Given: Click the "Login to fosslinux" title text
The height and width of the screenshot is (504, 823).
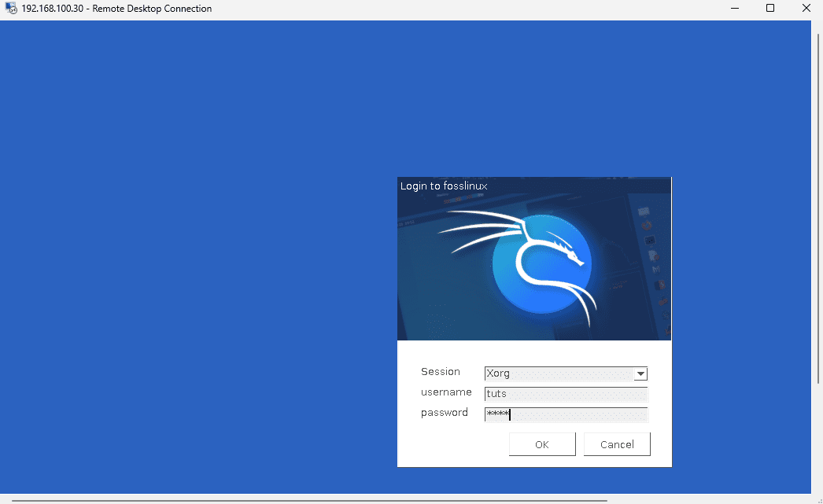Looking at the screenshot, I should (x=444, y=186).
